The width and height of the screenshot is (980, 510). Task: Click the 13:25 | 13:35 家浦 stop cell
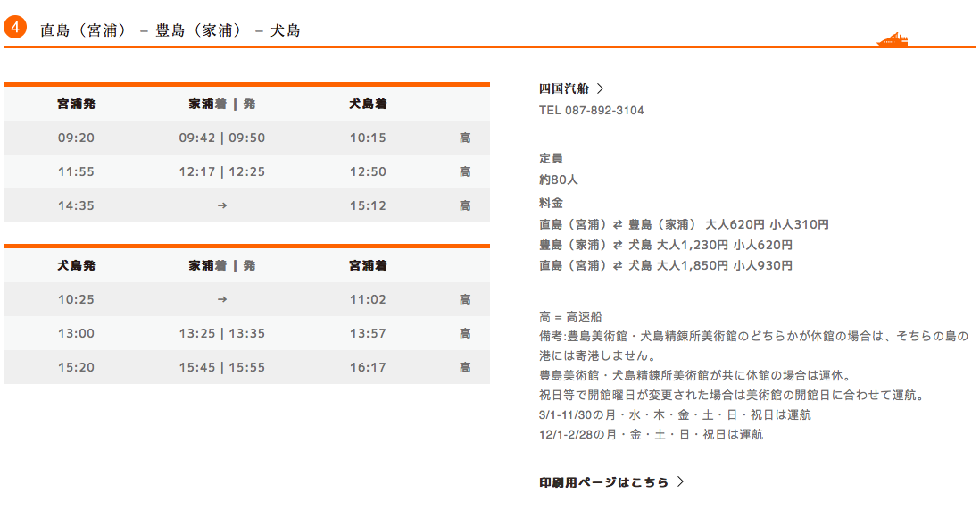click(x=221, y=333)
